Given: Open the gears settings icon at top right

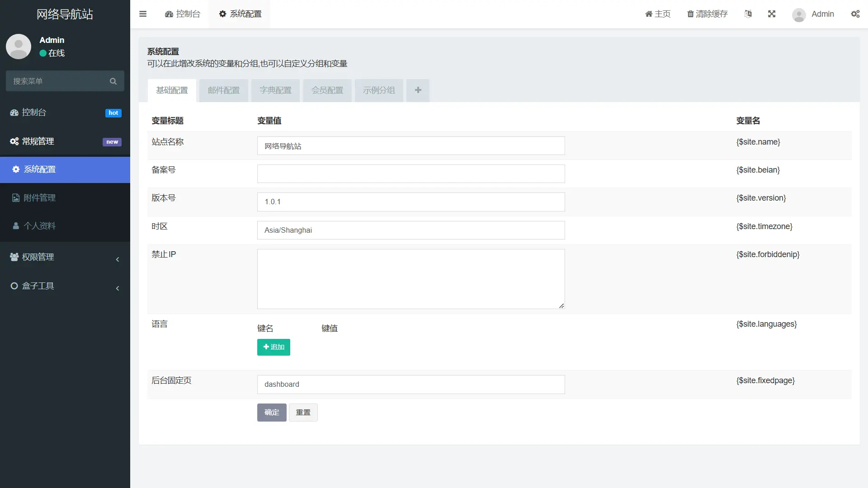Looking at the screenshot, I should [856, 14].
